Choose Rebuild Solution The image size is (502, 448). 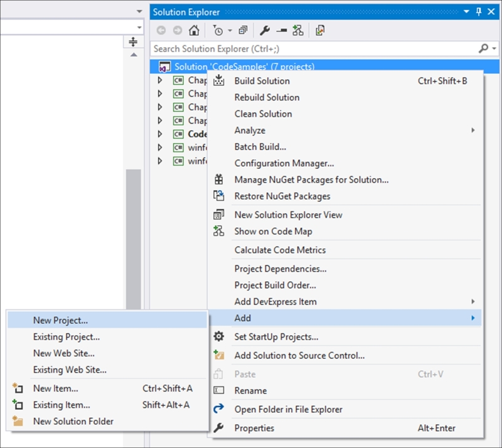pos(345,97)
